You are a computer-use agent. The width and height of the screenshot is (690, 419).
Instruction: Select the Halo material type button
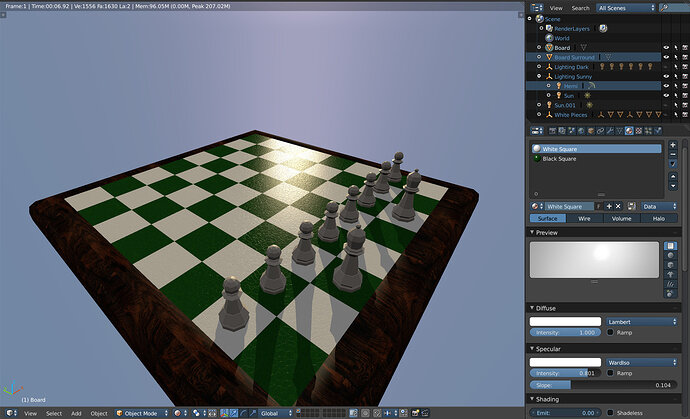click(659, 218)
